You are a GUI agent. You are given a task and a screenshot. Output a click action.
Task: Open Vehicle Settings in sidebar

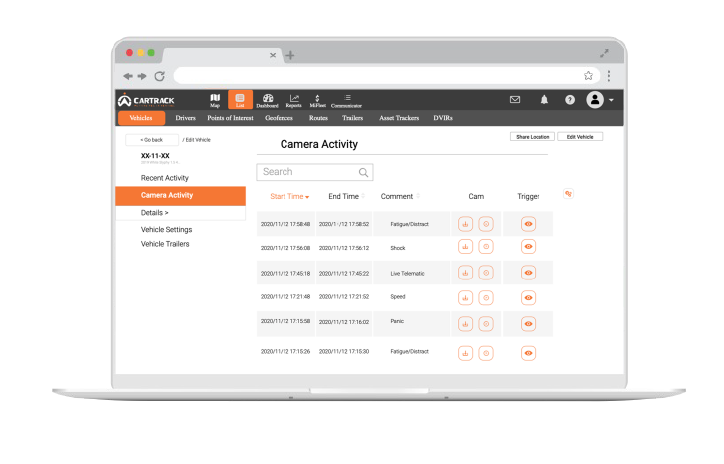pos(167,229)
